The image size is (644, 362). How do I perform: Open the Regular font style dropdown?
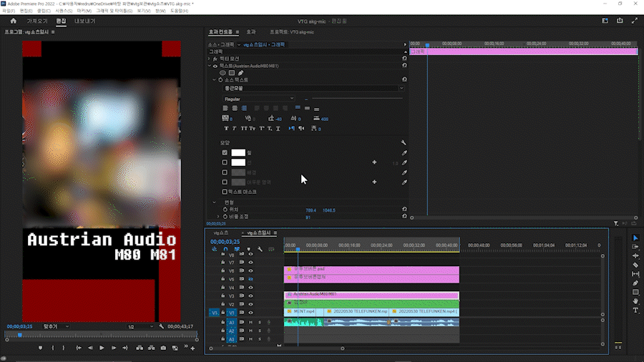coord(259,99)
